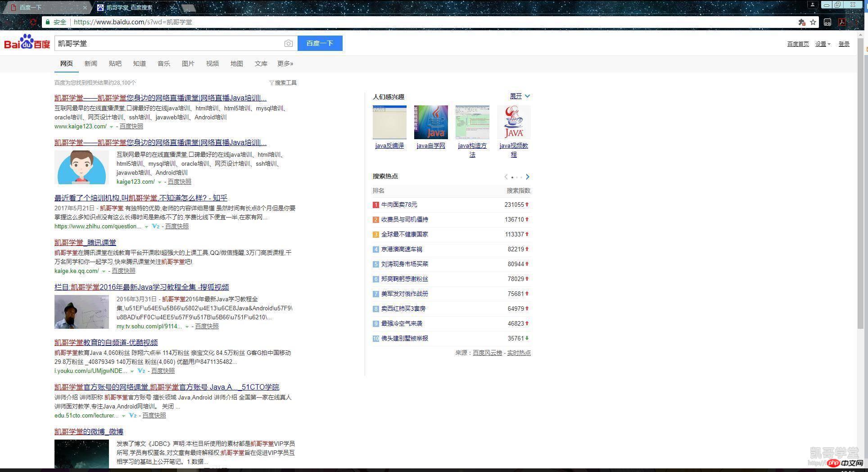Click java自学网 thumbnail image
Screen dimensions: 868x472
[431, 122]
